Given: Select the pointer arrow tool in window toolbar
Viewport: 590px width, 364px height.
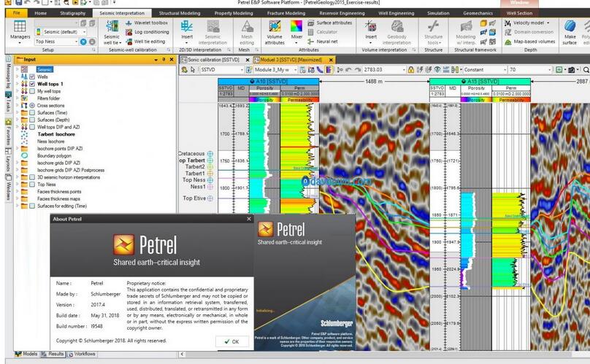Looking at the screenshot, I should coord(193,69).
